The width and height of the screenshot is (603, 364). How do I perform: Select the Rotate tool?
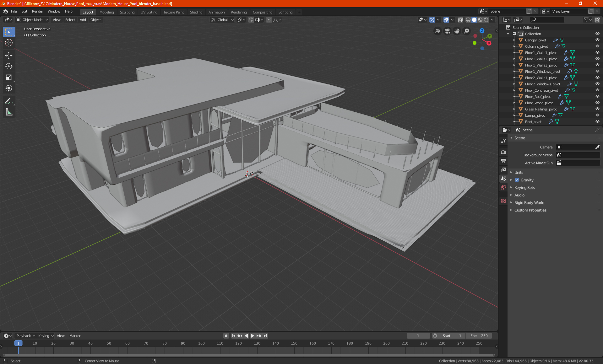(x=9, y=66)
